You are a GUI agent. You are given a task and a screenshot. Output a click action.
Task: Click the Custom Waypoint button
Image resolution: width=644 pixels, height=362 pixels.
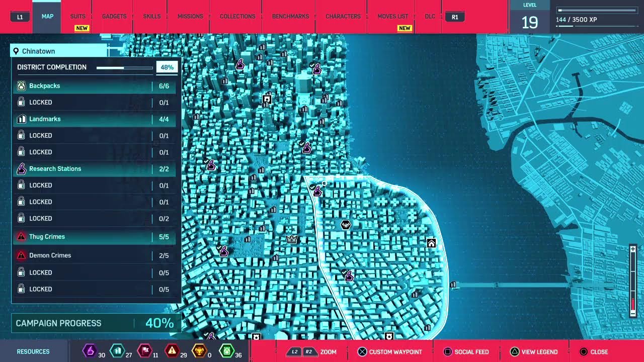389,352
